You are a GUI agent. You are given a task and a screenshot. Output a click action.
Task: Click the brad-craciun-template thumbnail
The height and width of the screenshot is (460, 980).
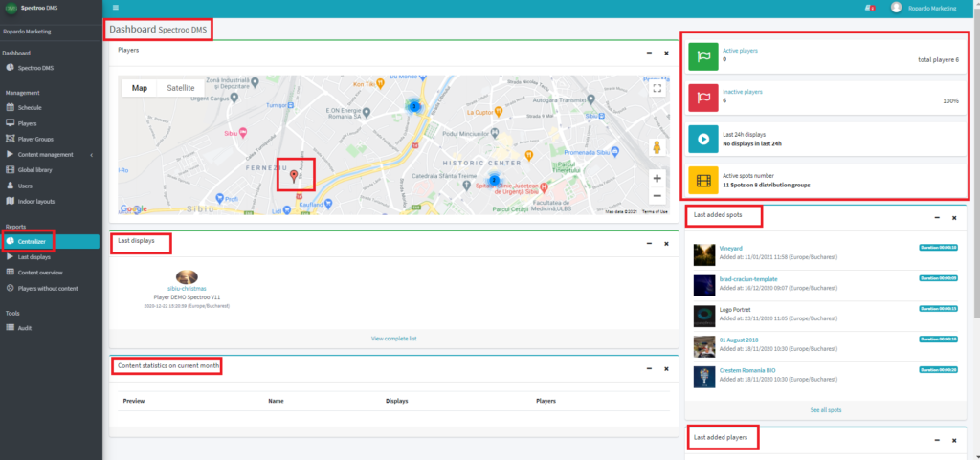click(x=704, y=285)
